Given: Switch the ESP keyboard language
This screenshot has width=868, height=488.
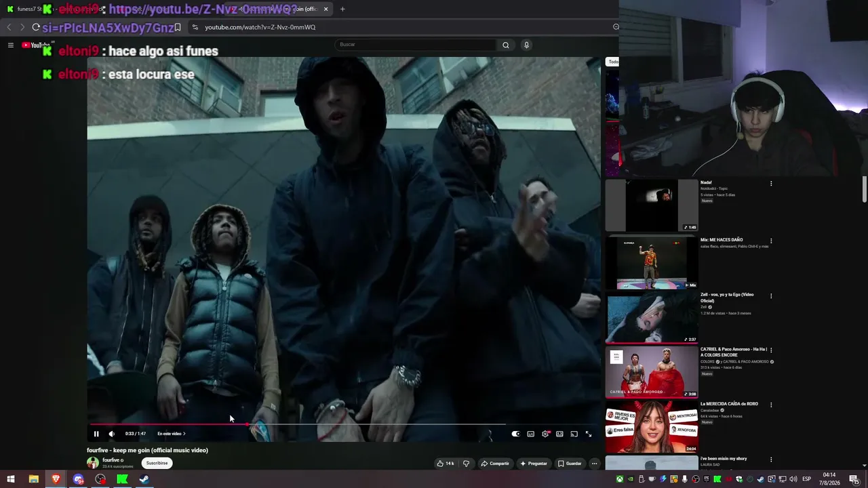Looking at the screenshot, I should (x=806, y=479).
